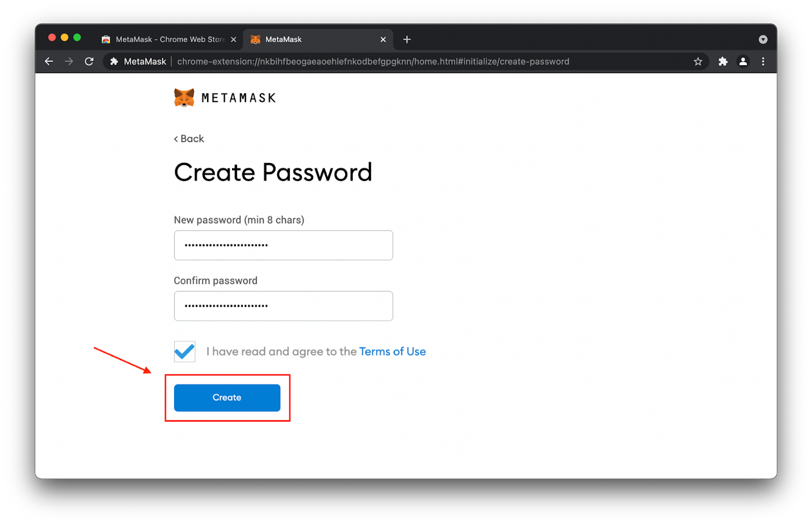The width and height of the screenshot is (812, 525).
Task: Close the Chrome Web Store tab
Action: 234,39
